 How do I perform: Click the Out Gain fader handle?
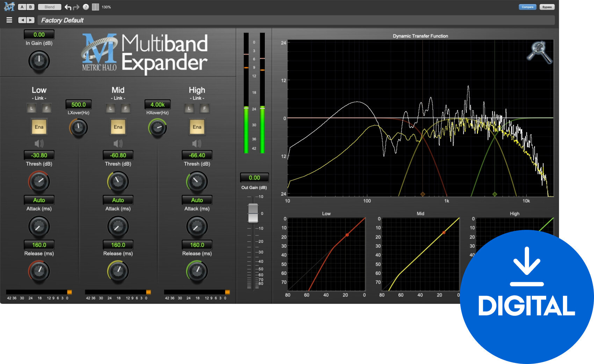[x=253, y=213]
